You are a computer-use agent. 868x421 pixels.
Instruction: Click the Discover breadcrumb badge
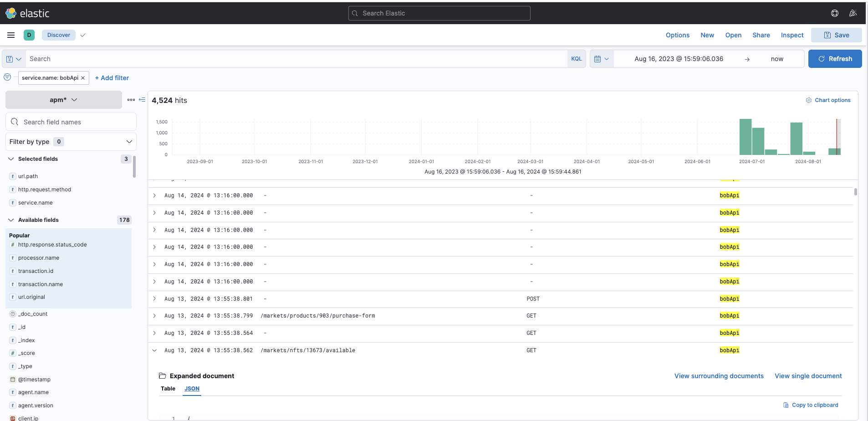pos(59,35)
